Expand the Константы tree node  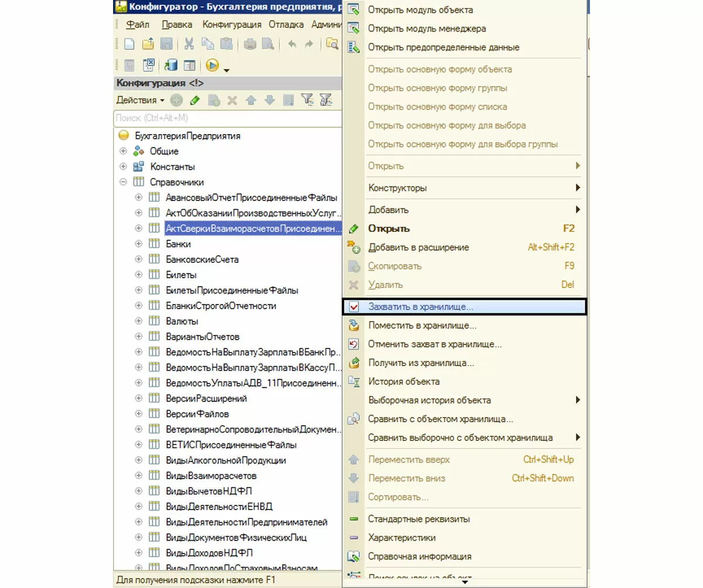[123, 166]
